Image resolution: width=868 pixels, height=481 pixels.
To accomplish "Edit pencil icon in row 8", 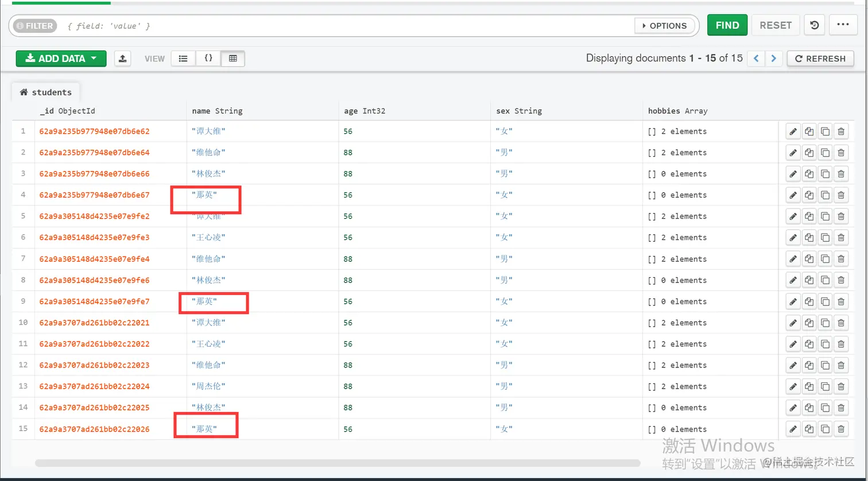I will pos(793,280).
